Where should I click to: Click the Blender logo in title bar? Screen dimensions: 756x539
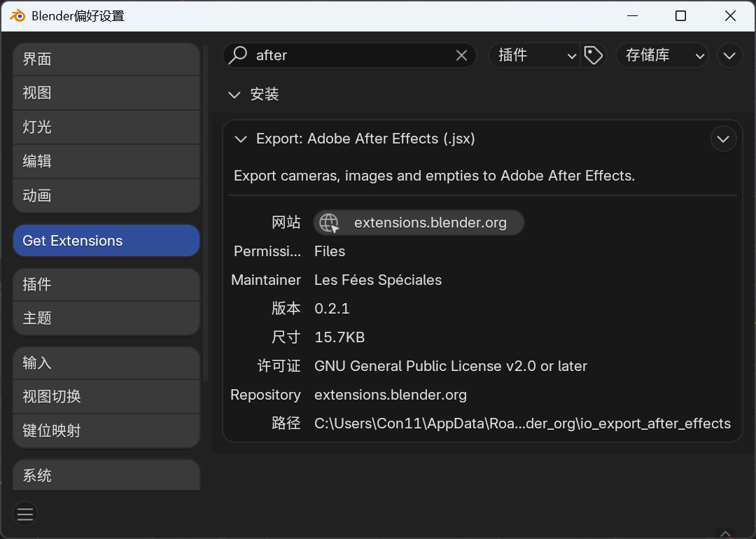[x=17, y=16]
